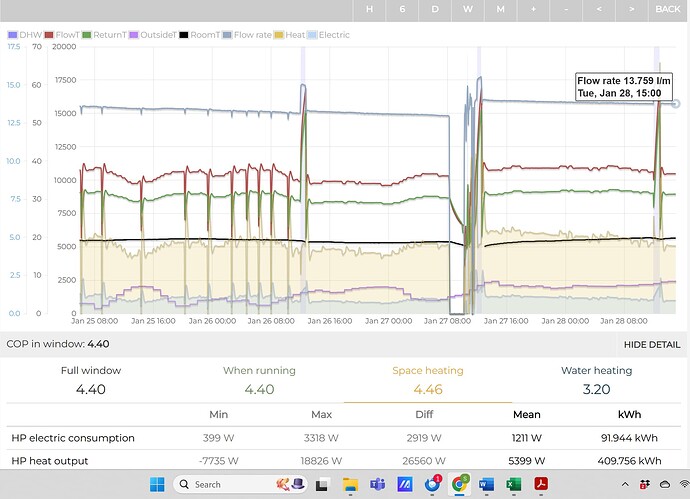Click the red tray icon
The height and width of the screenshot is (499, 690).
(x=645, y=484)
